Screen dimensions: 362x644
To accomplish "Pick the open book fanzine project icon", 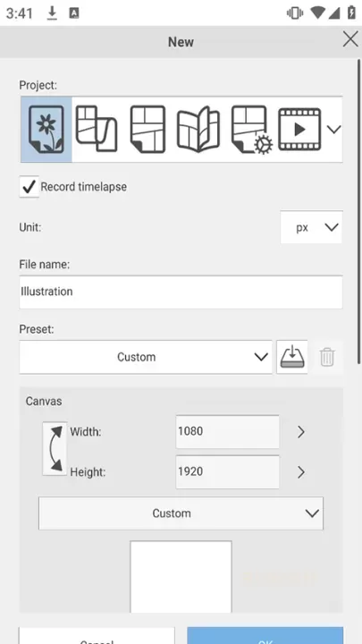I will (x=198, y=130).
